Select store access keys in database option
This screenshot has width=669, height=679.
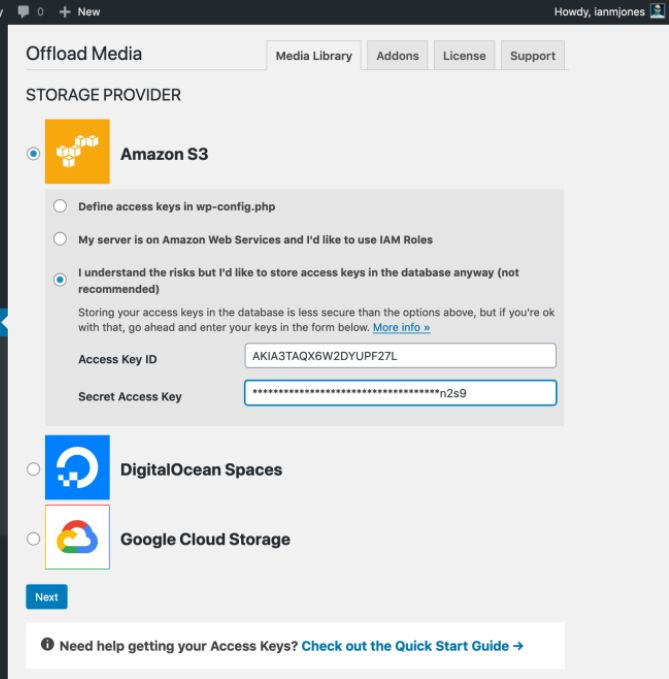click(60, 279)
